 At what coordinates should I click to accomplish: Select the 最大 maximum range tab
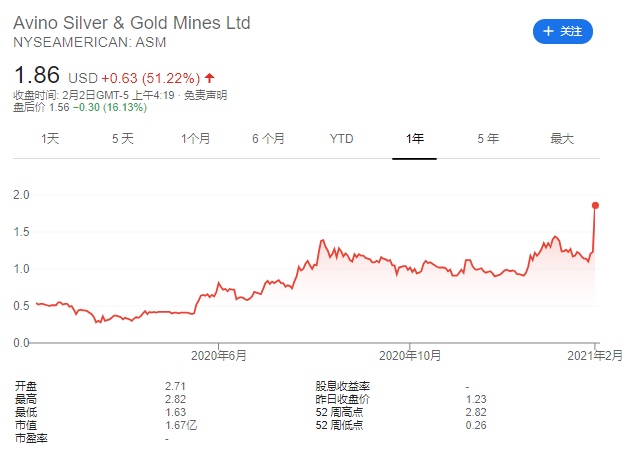(561, 139)
